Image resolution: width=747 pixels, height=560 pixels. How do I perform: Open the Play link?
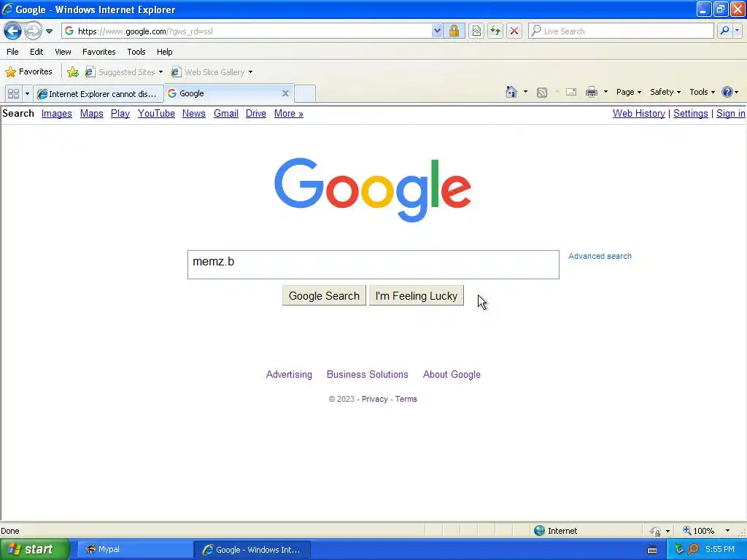(120, 113)
